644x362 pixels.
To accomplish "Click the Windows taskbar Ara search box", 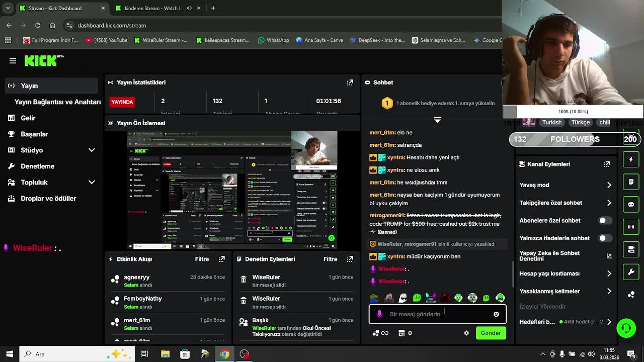I will [76, 354].
